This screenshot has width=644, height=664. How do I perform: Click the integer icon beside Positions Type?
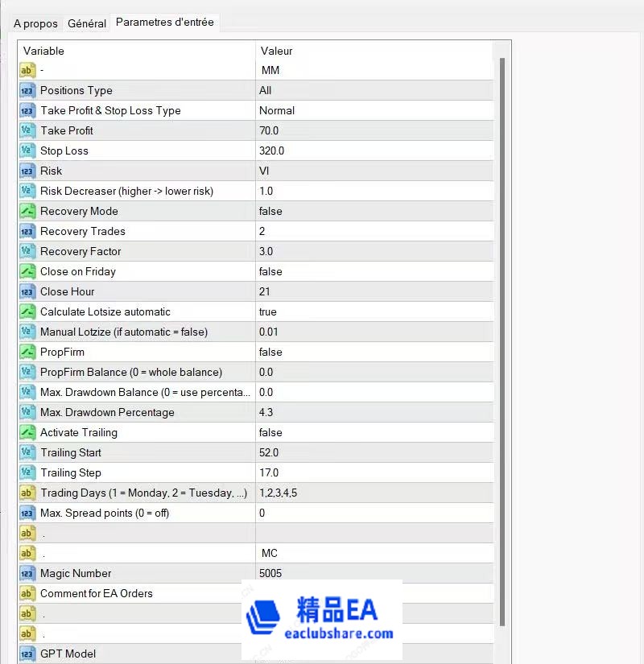click(27, 91)
